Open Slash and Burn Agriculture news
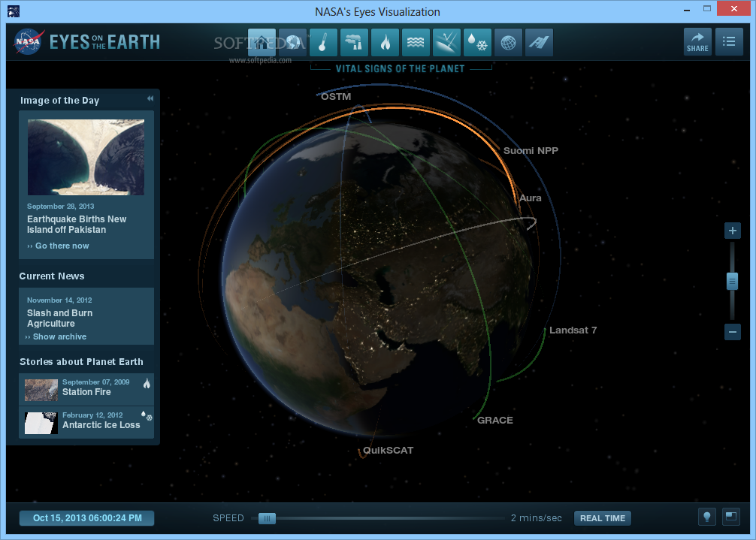This screenshot has width=756, height=540. click(x=60, y=318)
